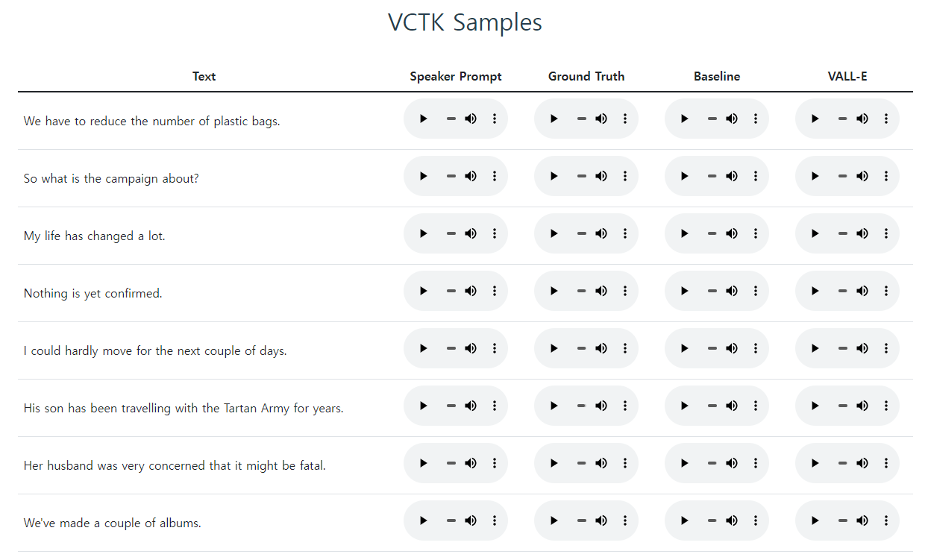Image resolution: width=928 pixels, height=560 pixels.
Task: Mute VALL-E player in 'Nothing is yet confirmed' row
Action: tap(862, 291)
